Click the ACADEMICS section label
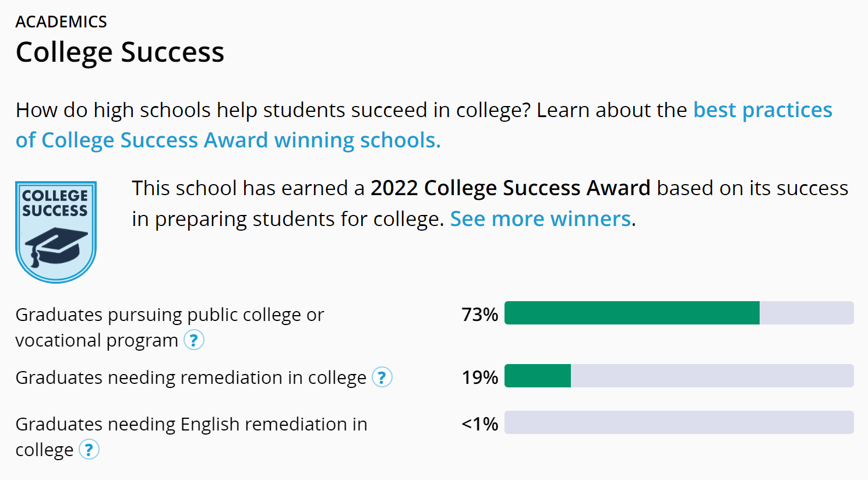This screenshot has width=868, height=480. [61, 22]
